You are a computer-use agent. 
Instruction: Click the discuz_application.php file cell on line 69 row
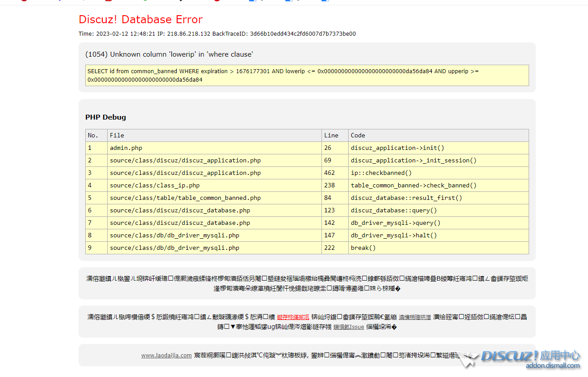[x=214, y=160]
